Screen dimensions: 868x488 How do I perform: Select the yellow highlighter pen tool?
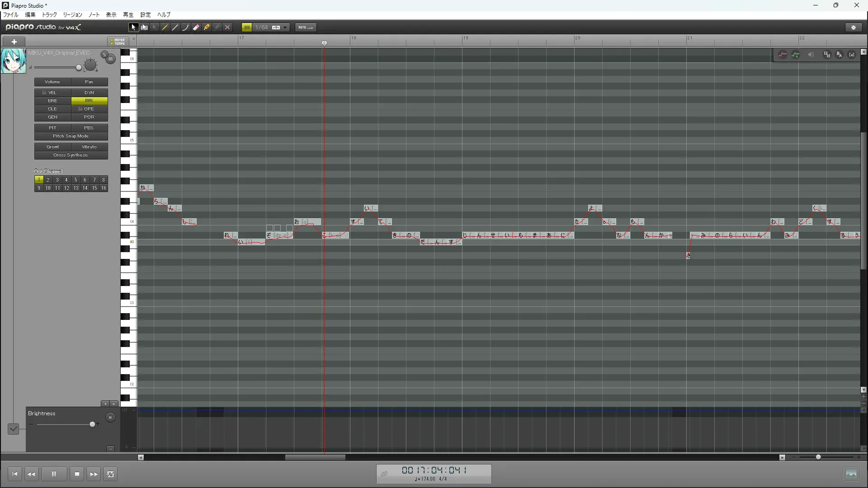pos(207,28)
